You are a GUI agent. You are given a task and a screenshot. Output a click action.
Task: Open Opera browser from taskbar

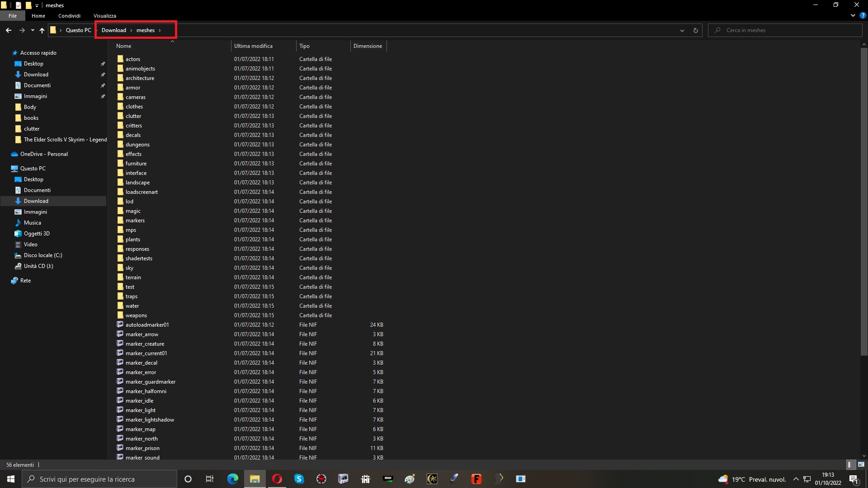tap(277, 479)
